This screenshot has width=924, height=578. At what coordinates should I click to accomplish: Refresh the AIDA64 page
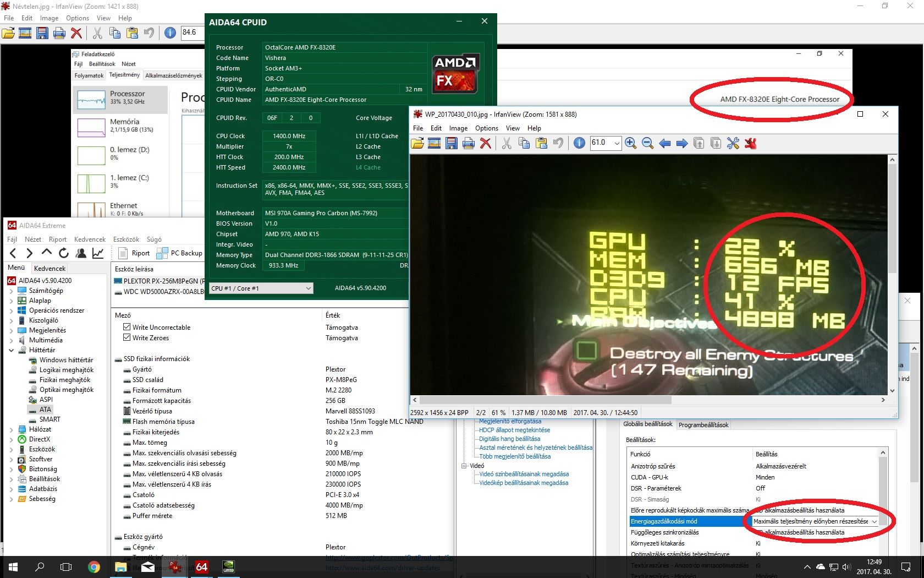pyautogui.click(x=64, y=253)
